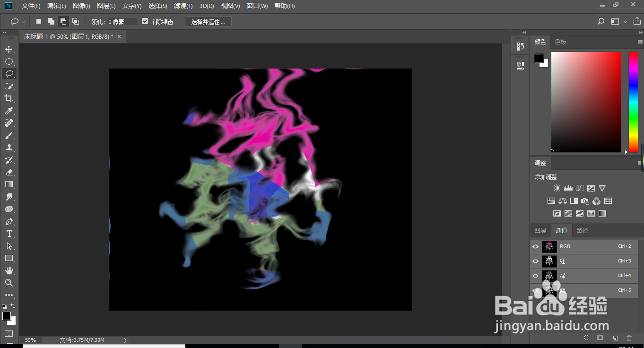Delete current channel trash icon
The image size is (644, 348).
coord(629,338)
